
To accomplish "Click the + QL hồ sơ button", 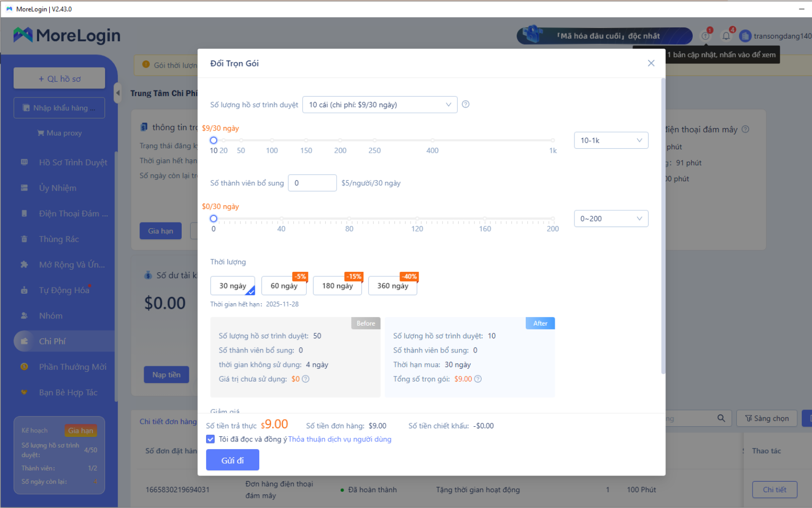I will tap(59, 79).
